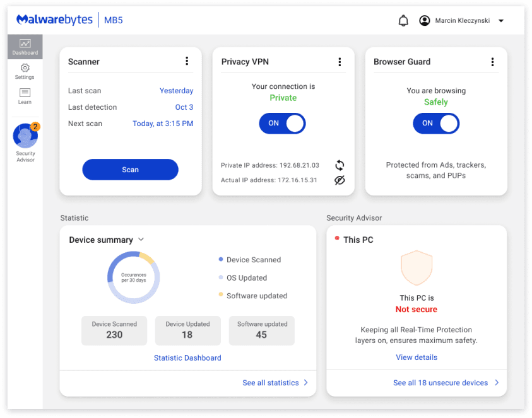532x418 pixels.
Task: Expand the user account dropdown arrow
Action: [x=501, y=21]
